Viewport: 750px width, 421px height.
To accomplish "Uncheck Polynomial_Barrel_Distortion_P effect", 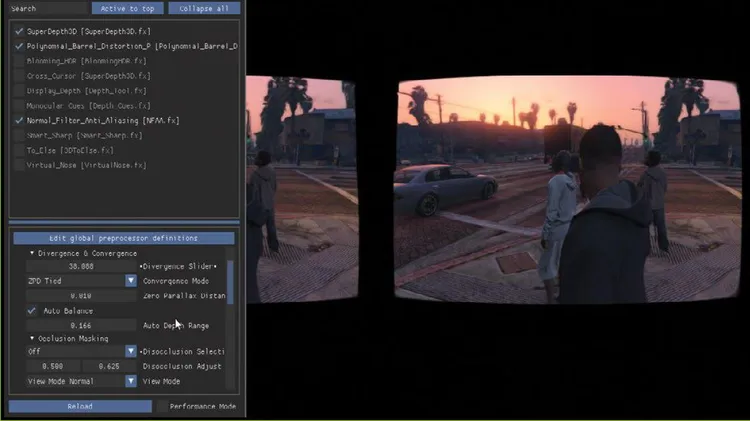I will (19, 46).
